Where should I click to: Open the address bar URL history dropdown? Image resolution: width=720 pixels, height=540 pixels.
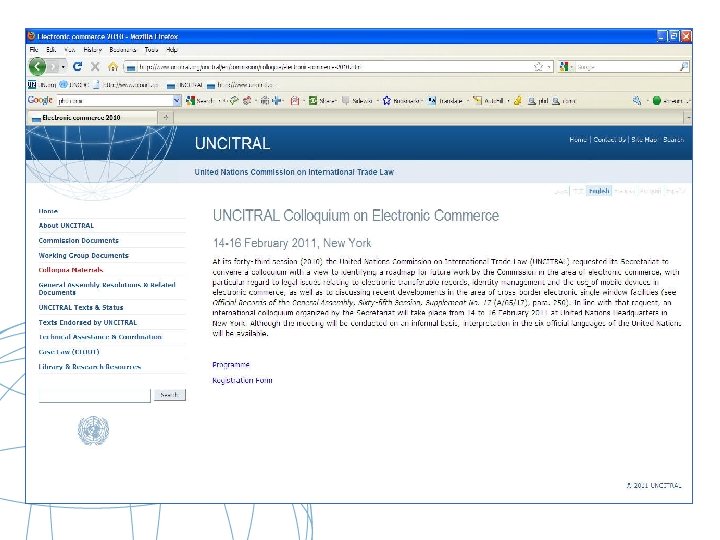click(x=549, y=67)
